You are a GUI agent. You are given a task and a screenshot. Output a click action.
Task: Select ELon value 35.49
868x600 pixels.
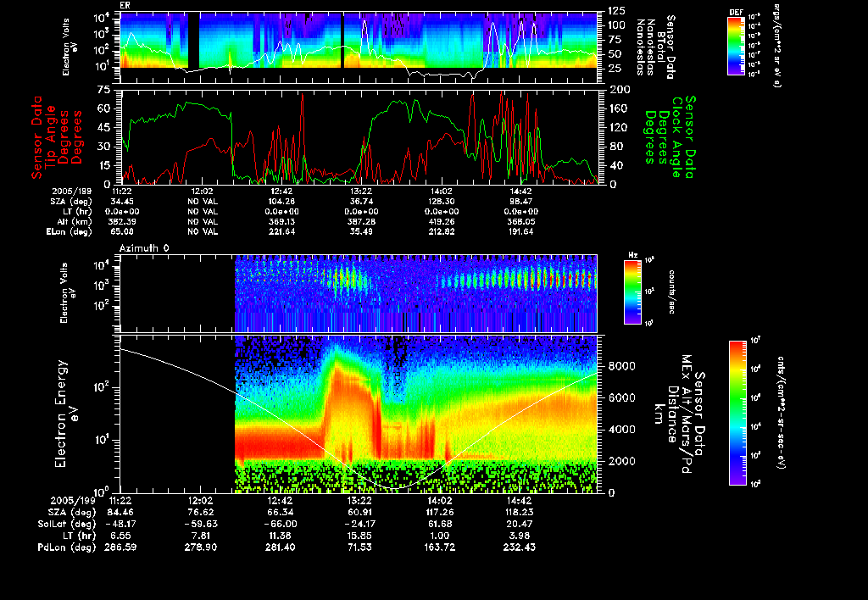361,231
